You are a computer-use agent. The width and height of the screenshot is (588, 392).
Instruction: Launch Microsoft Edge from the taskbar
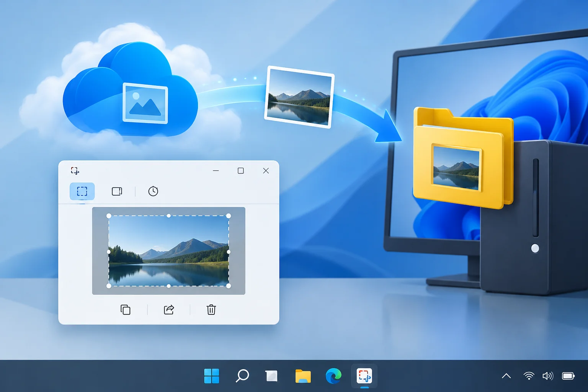click(x=333, y=376)
